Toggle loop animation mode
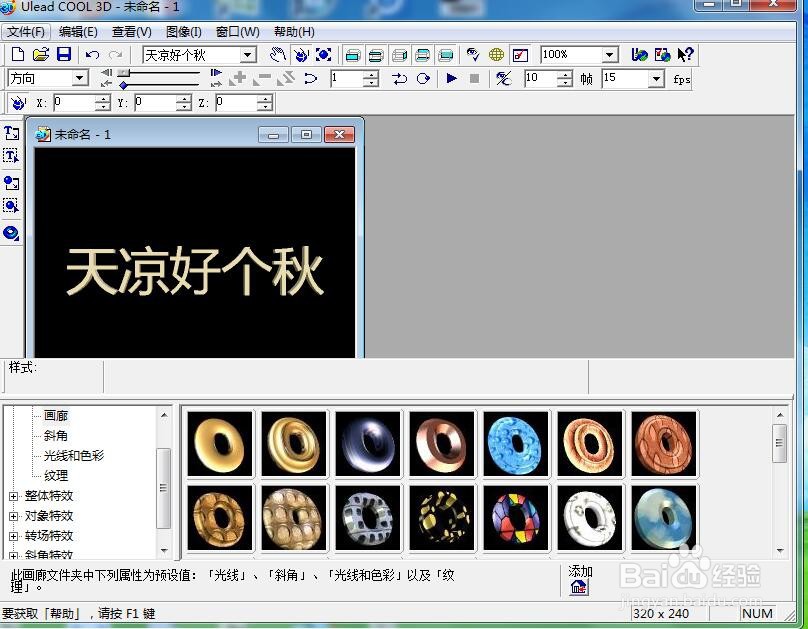 [x=423, y=79]
